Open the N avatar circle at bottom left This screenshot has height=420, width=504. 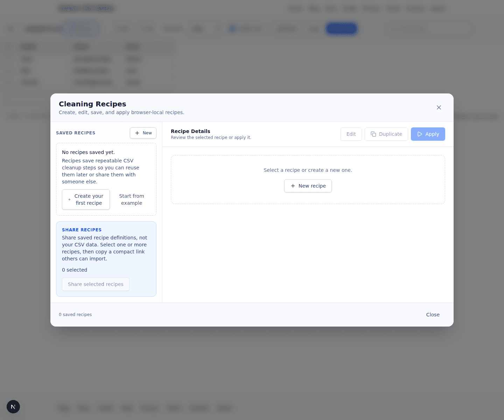tap(13, 407)
